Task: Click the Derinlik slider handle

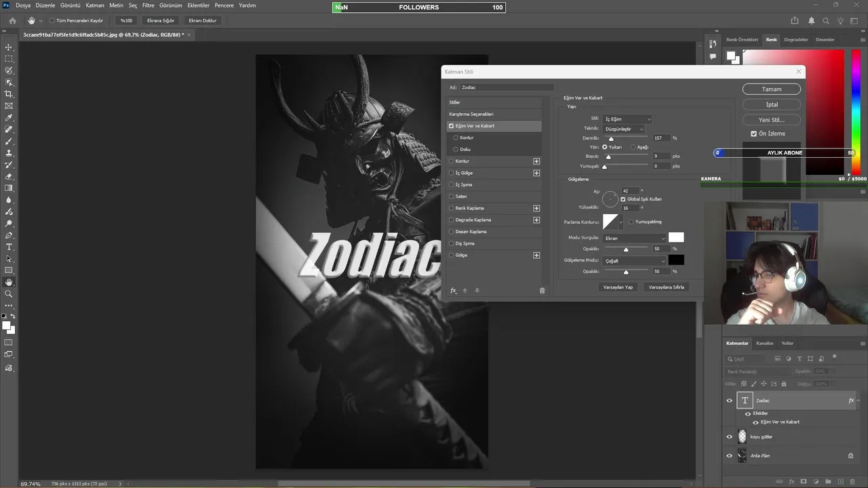Action: point(610,139)
